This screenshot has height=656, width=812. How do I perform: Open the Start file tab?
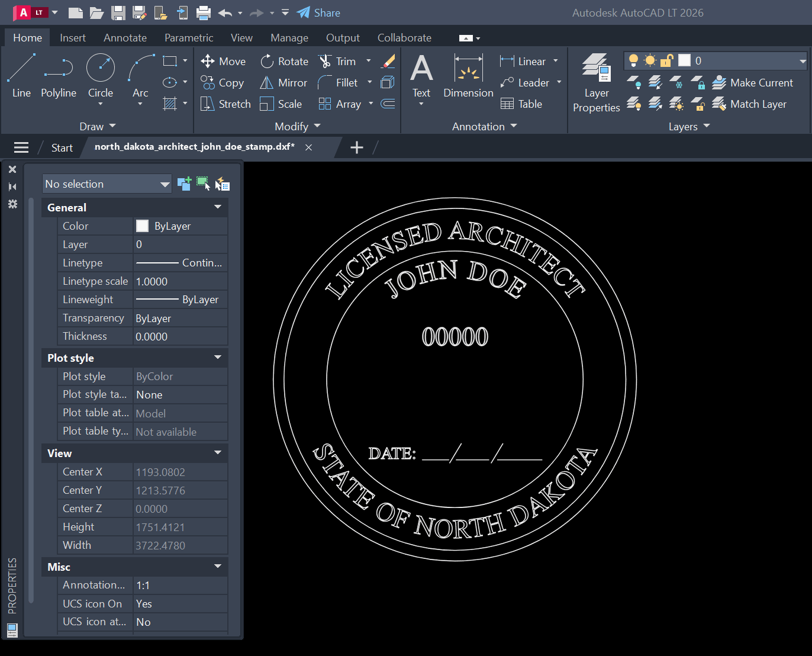click(x=62, y=147)
